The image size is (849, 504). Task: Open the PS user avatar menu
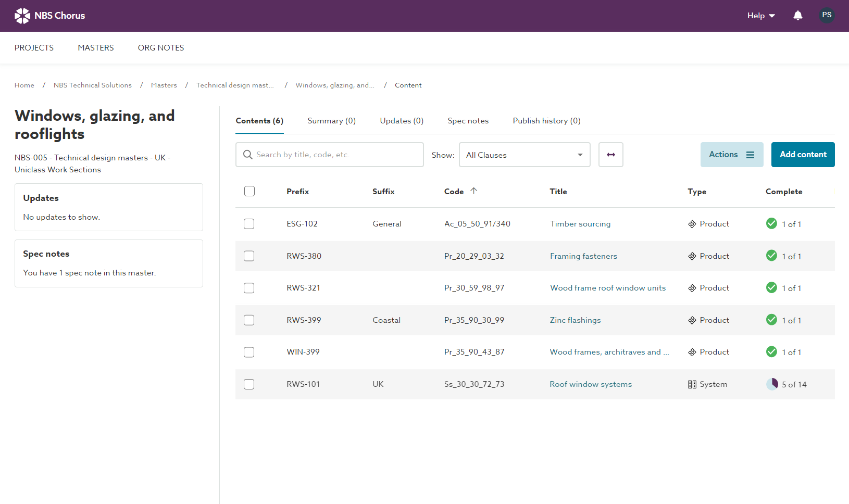(x=827, y=15)
